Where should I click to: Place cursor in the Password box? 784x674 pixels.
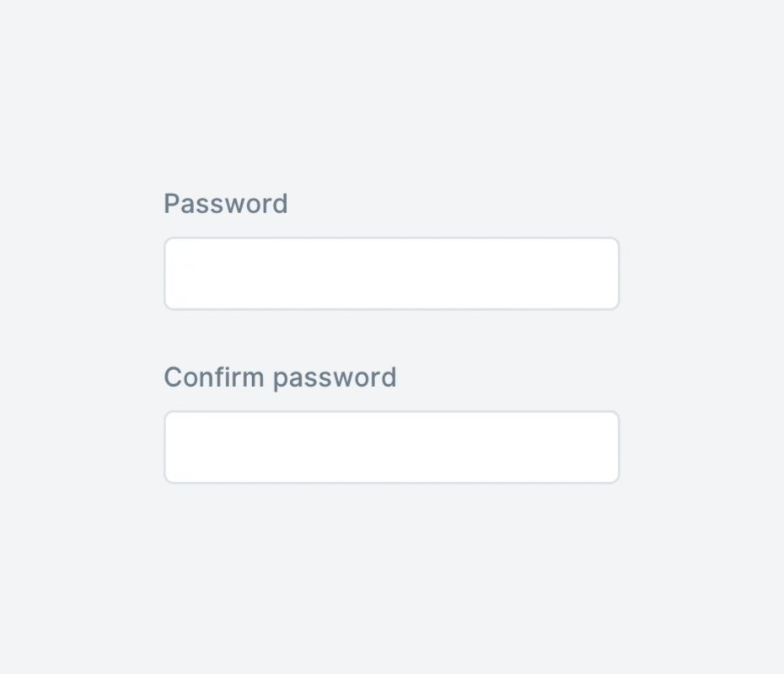391,273
